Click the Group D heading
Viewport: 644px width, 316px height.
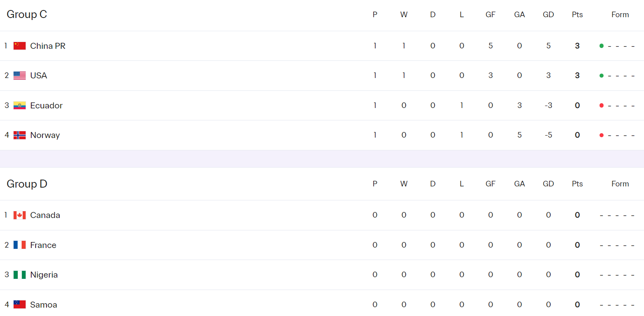(x=27, y=184)
